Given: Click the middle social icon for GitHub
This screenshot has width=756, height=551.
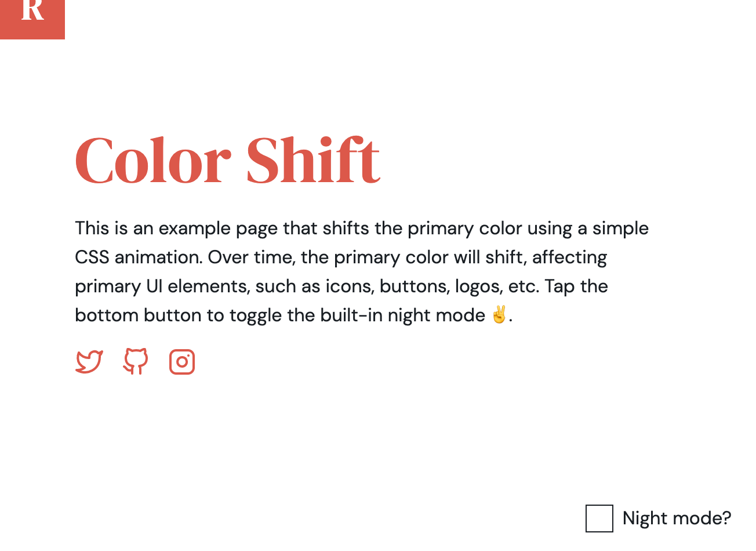Looking at the screenshot, I should 135,361.
